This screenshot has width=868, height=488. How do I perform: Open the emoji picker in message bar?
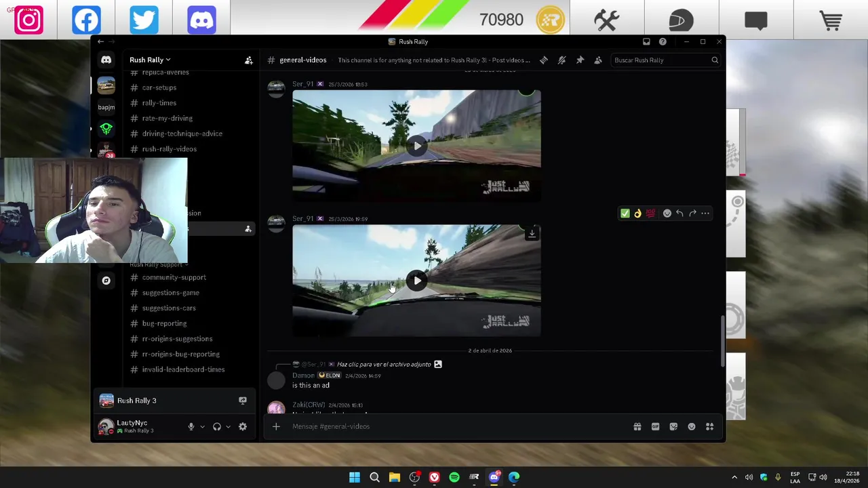[x=692, y=426]
